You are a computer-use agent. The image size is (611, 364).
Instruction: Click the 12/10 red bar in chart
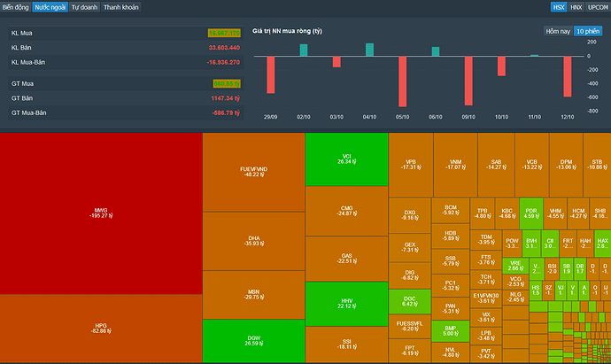point(568,76)
